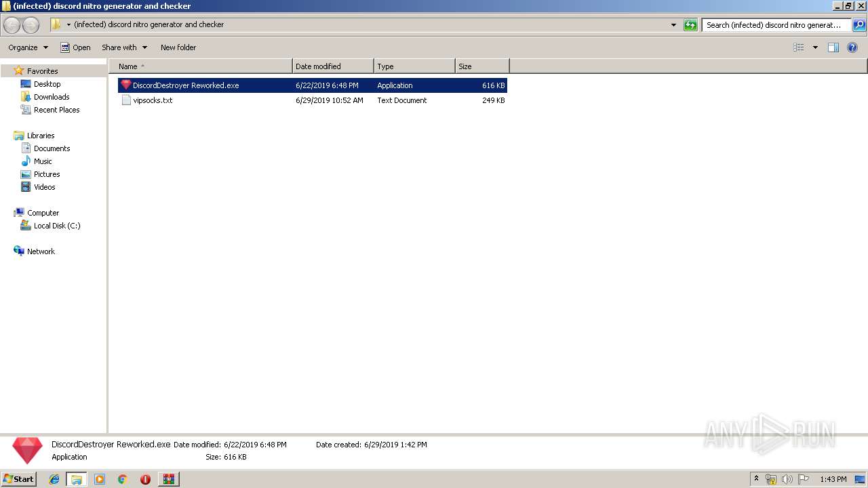
Task: Open the Help question mark icon
Action: coord(853,47)
